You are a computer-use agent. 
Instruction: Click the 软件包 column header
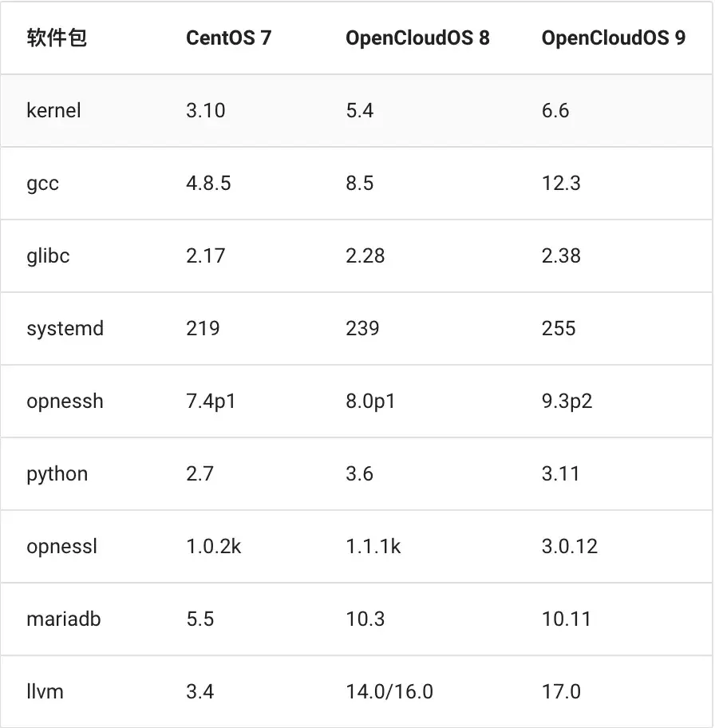(x=56, y=38)
